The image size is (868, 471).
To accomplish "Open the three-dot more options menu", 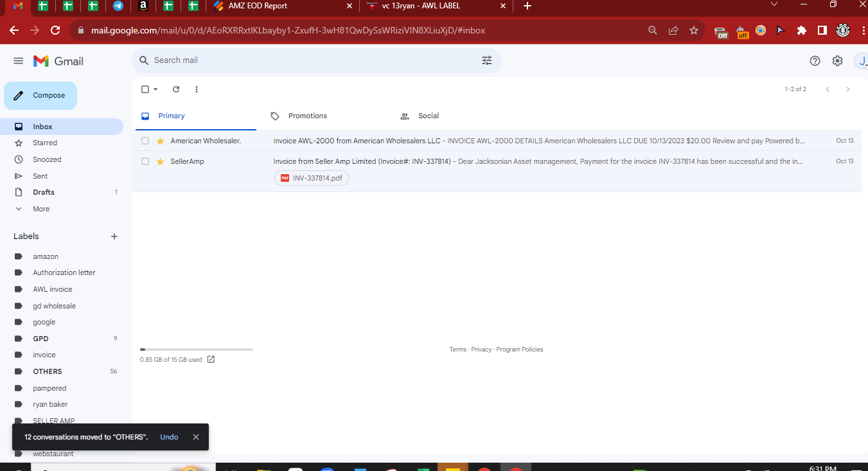I will pos(197,89).
